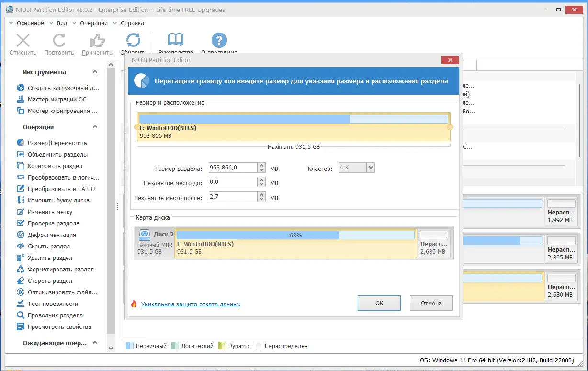Open the Справка menu
The width and height of the screenshot is (588, 371).
coord(132,23)
